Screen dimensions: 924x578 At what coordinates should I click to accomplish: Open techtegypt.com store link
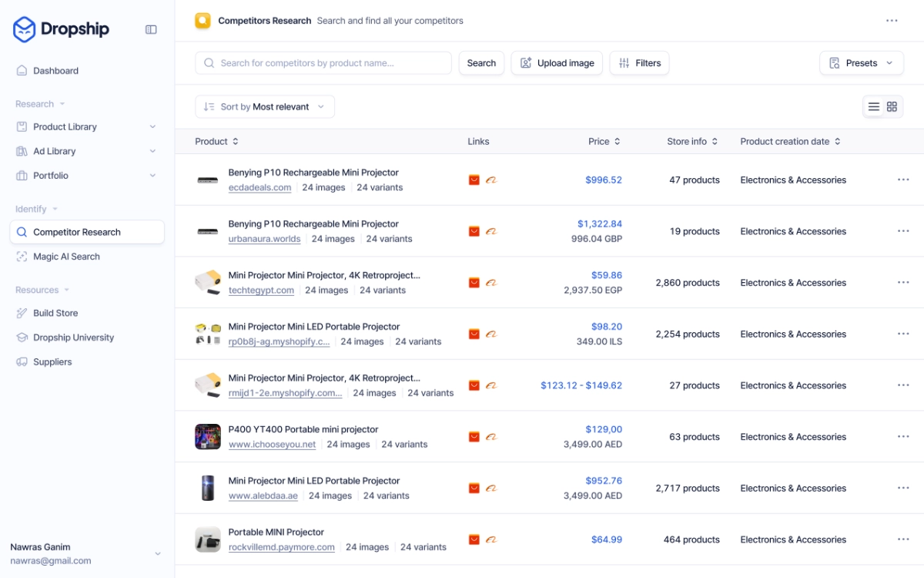click(x=261, y=291)
